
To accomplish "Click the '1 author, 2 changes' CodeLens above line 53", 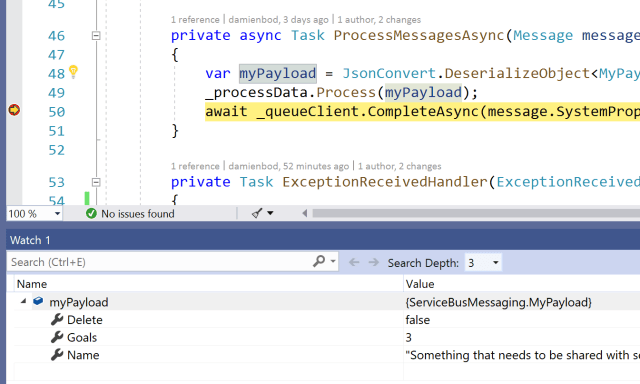I will (399, 166).
